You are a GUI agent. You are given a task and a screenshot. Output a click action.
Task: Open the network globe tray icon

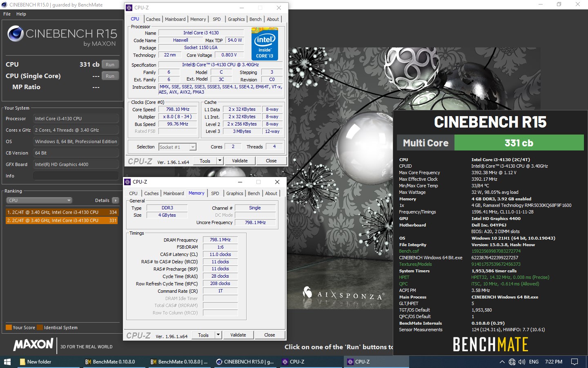(512, 362)
